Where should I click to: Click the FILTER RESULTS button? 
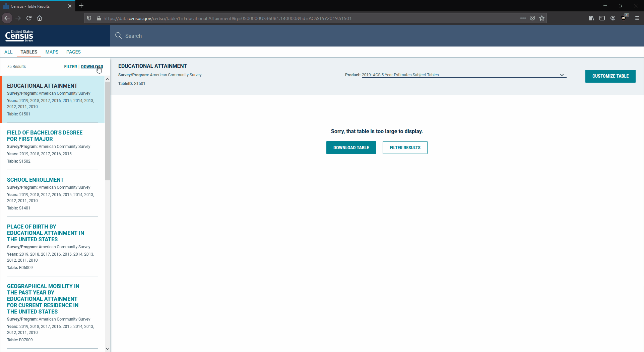(x=405, y=148)
